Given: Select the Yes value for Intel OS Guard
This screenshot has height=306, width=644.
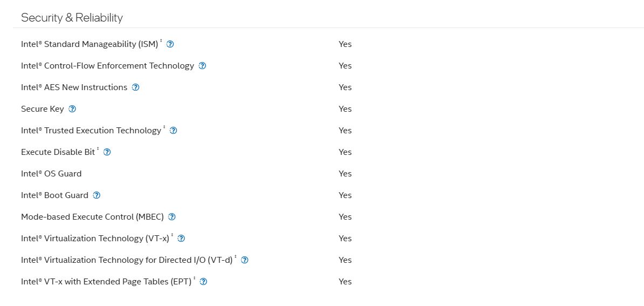Looking at the screenshot, I should 345,173.
